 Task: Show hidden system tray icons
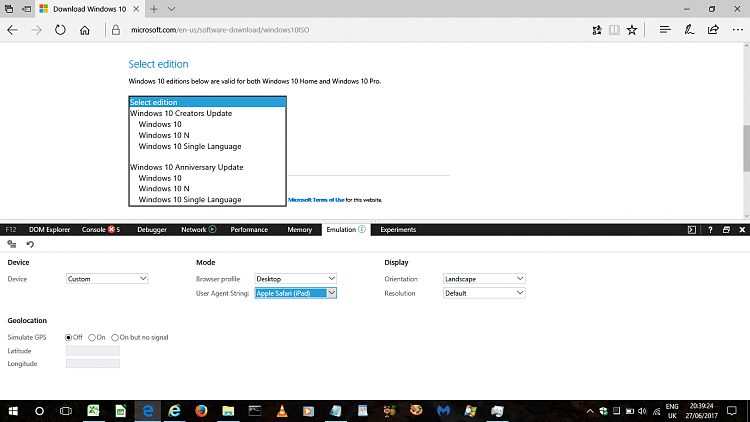pyautogui.click(x=590, y=411)
